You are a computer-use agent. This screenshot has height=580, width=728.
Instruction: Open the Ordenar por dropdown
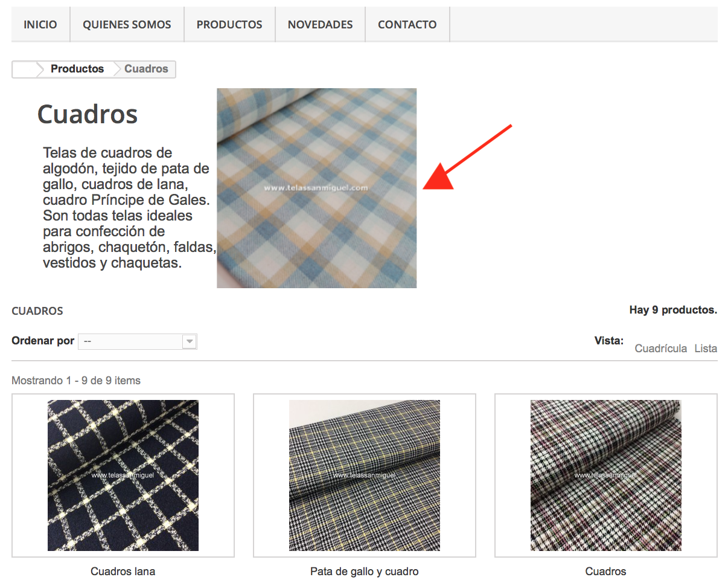coord(138,341)
